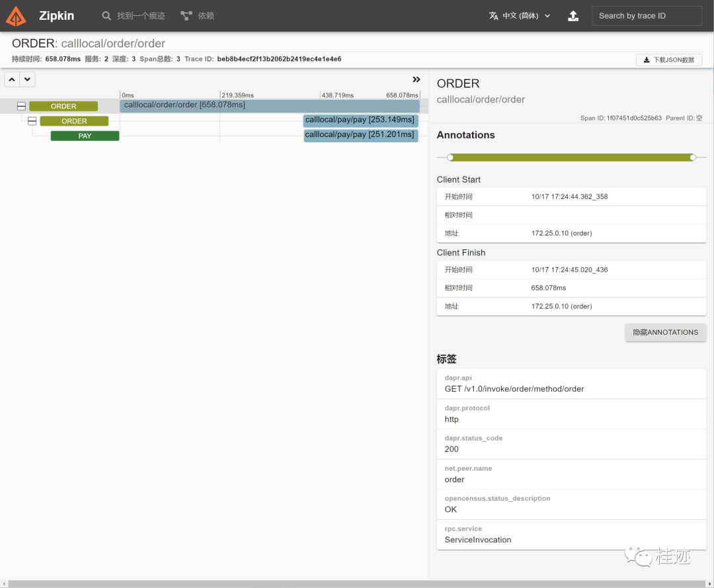Click the Trace ID value text
The width and height of the screenshot is (714, 588).
click(x=279, y=60)
